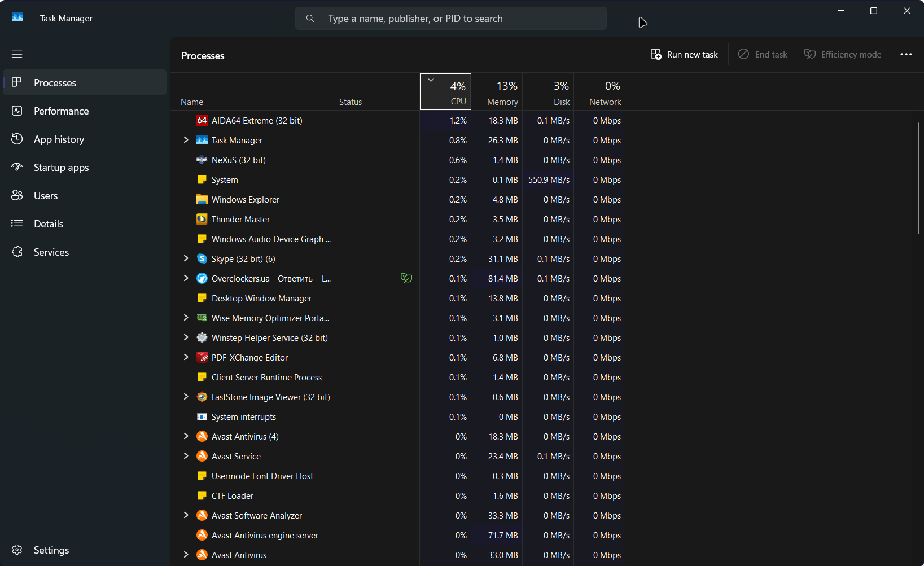
Task: Click the System interrupts icon
Action: 202,416
